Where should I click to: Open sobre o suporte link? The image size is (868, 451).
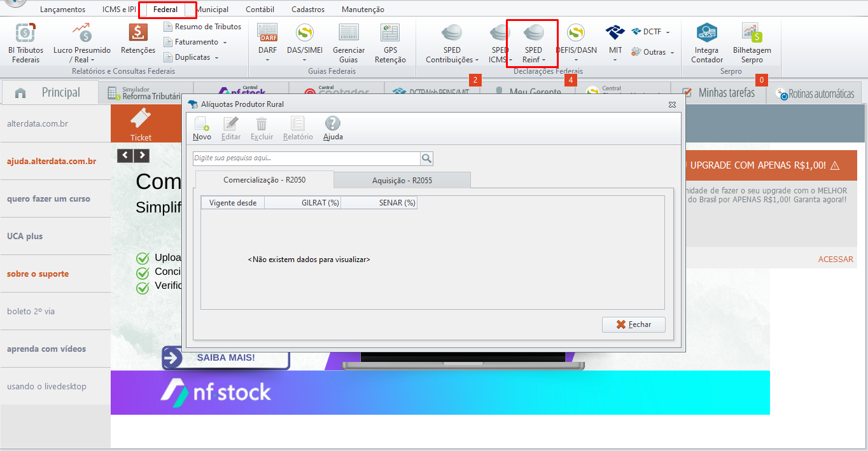point(38,274)
